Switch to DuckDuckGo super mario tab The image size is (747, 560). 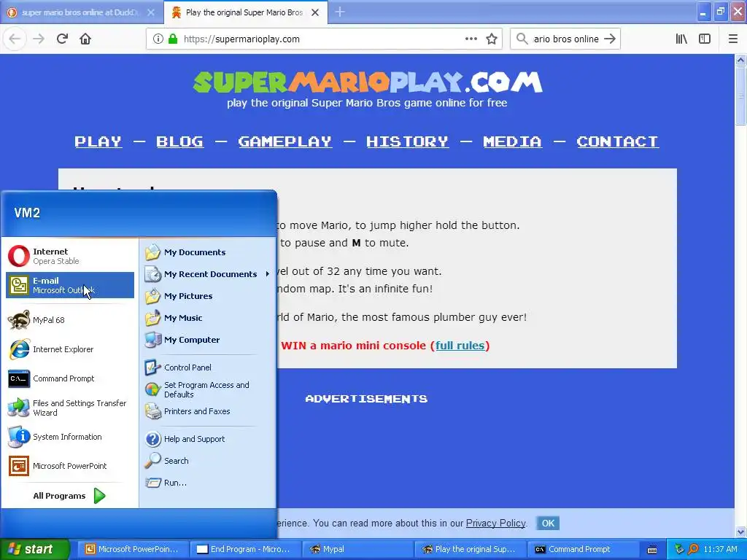81,12
